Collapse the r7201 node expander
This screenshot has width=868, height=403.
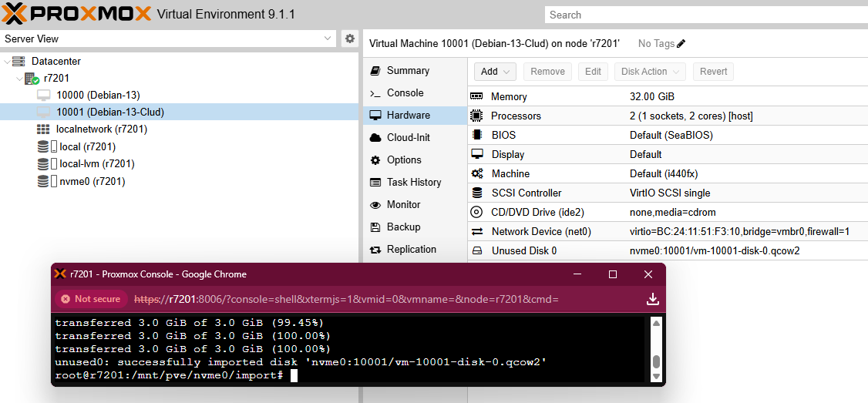pyautogui.click(x=19, y=79)
